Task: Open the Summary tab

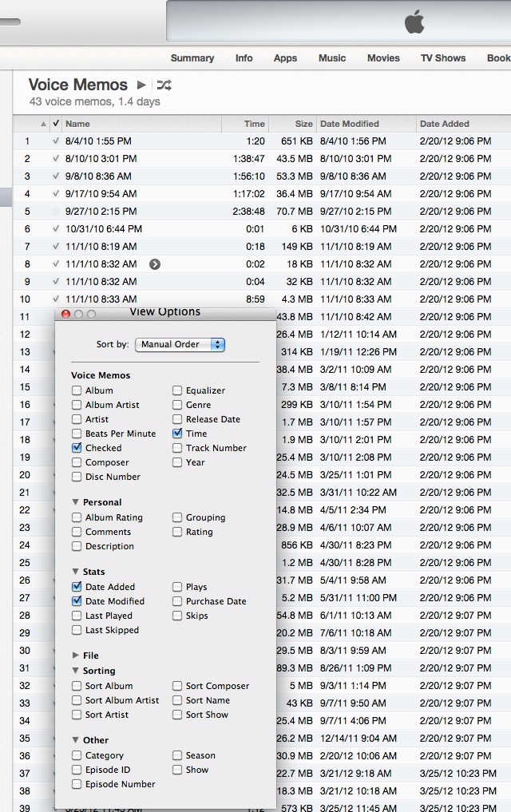Action: tap(192, 58)
